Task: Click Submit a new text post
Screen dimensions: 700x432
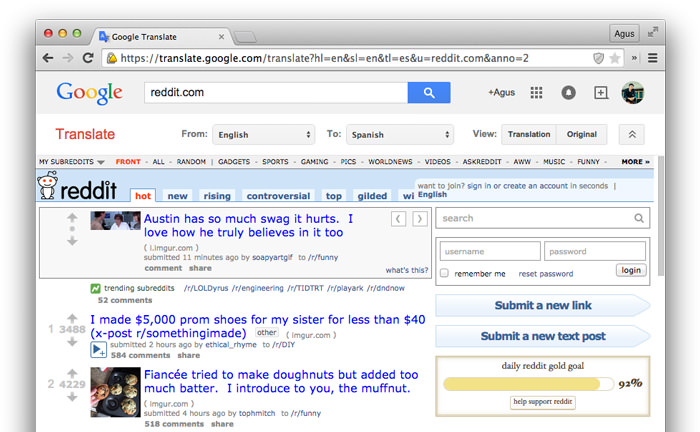Action: [542, 336]
